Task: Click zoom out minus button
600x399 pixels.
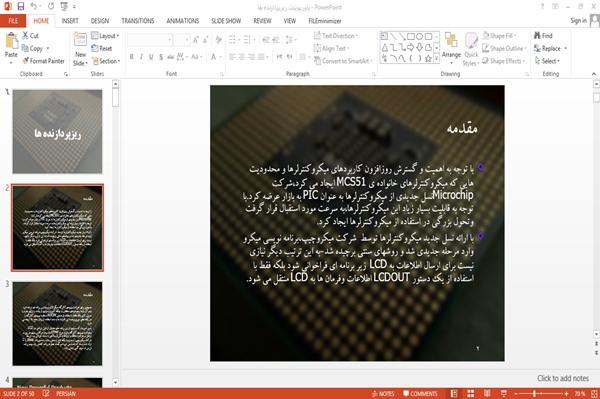Action: [x=516, y=394]
